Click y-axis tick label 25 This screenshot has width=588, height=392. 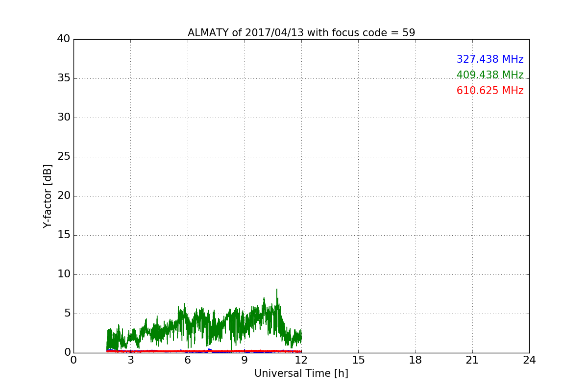(x=64, y=157)
